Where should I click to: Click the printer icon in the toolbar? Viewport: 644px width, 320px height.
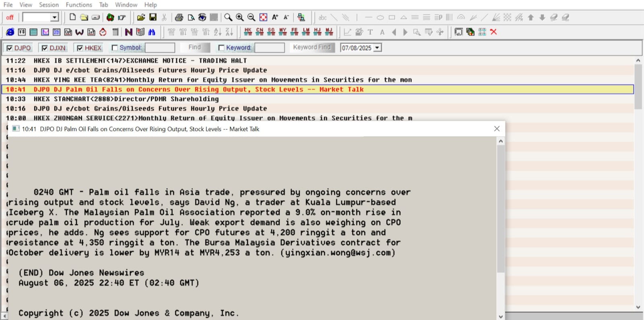click(x=179, y=17)
